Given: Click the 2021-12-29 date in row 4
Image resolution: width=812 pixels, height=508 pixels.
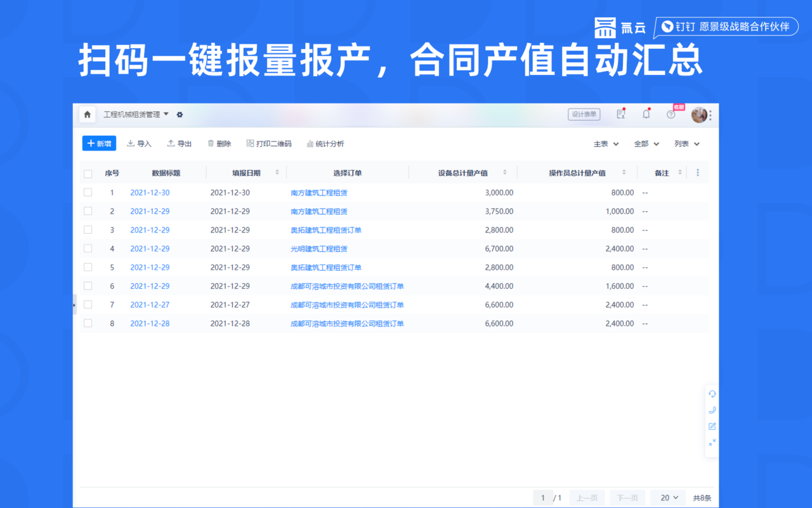Looking at the screenshot, I should click(x=230, y=248).
